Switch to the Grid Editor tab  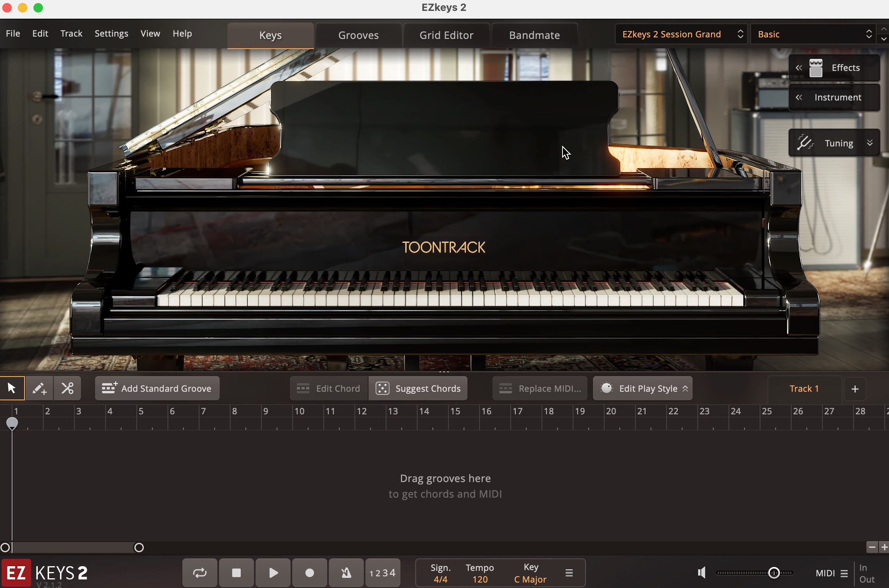446,35
